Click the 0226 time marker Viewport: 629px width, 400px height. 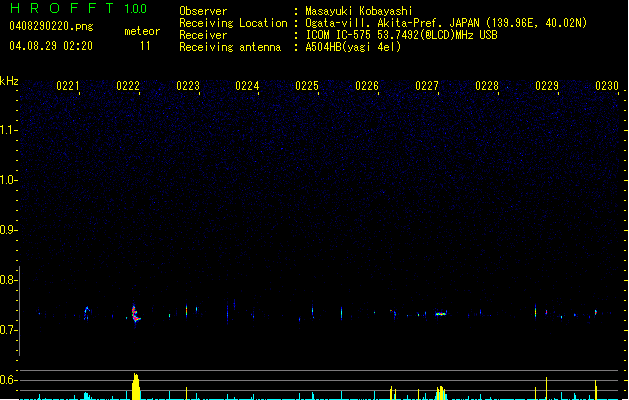(x=367, y=86)
